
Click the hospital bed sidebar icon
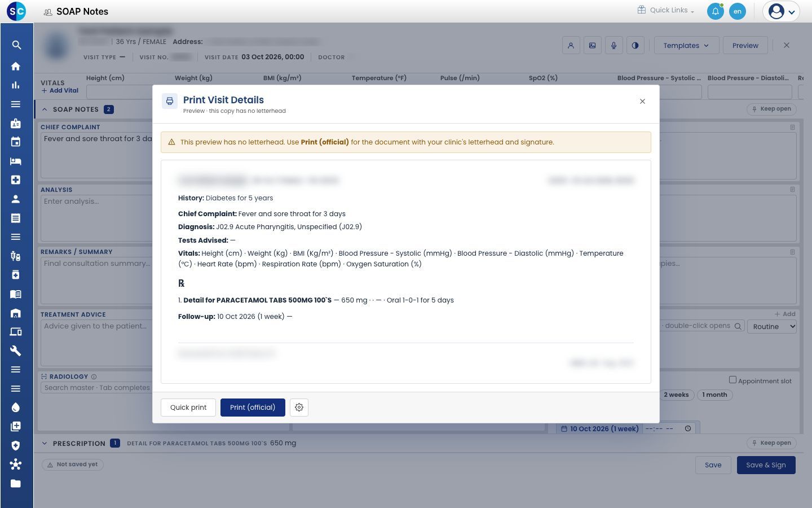pyautogui.click(x=16, y=161)
